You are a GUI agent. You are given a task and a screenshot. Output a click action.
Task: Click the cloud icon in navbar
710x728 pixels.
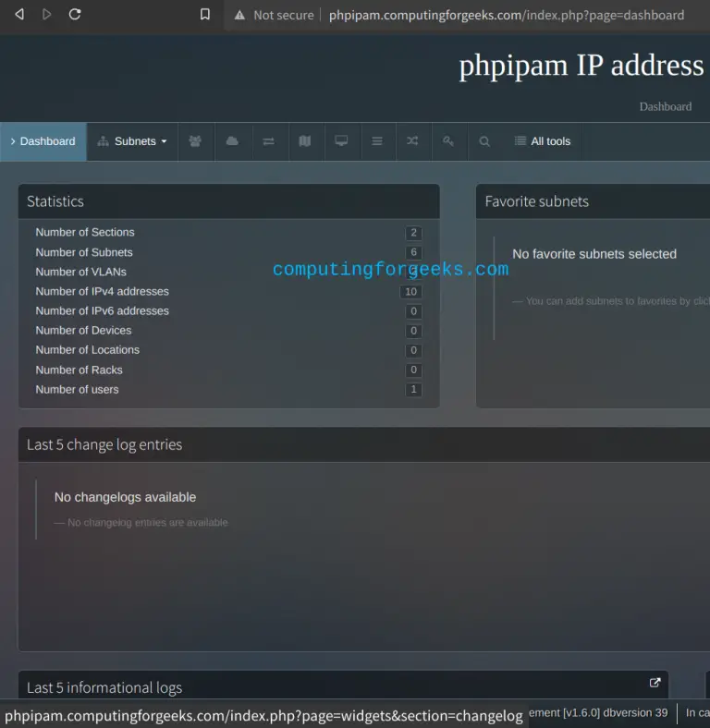tap(232, 141)
